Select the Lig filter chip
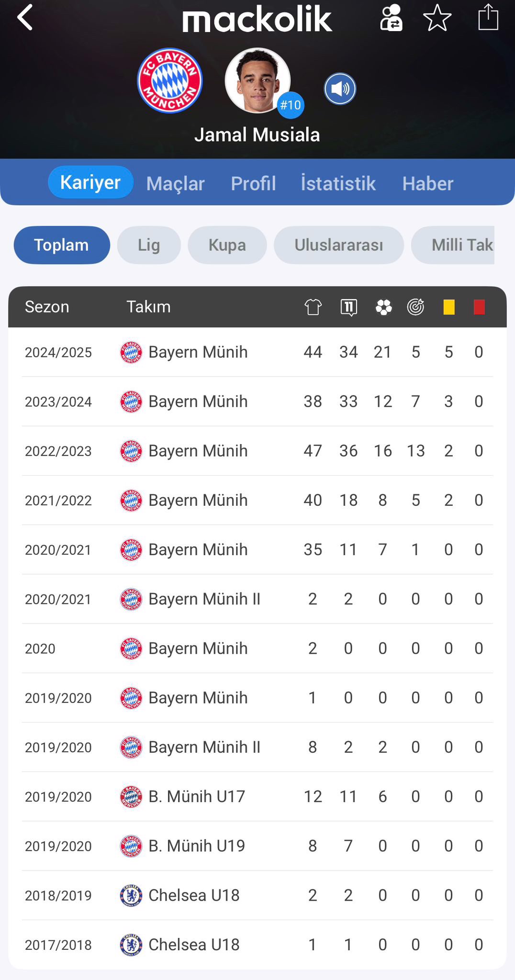Viewport: 515px width, 980px height. coord(149,245)
